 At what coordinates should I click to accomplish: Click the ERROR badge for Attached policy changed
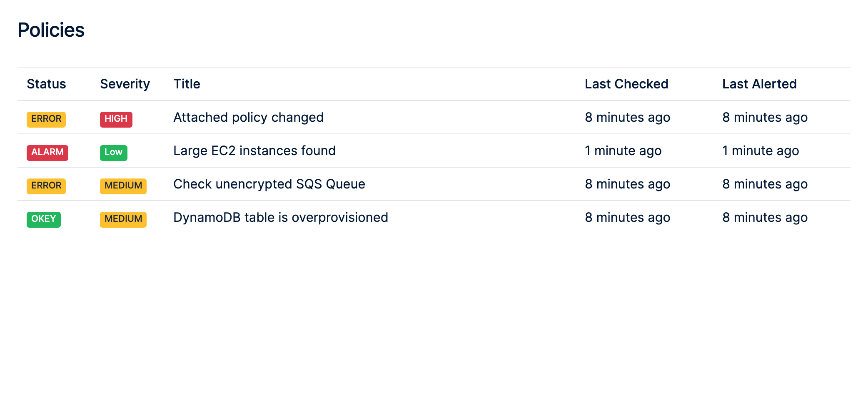point(46,119)
